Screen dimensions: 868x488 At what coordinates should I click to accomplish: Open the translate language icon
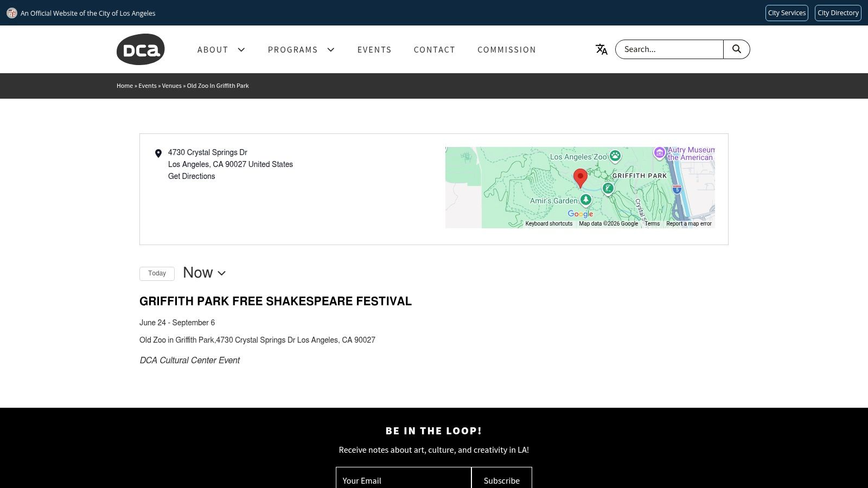click(x=601, y=49)
